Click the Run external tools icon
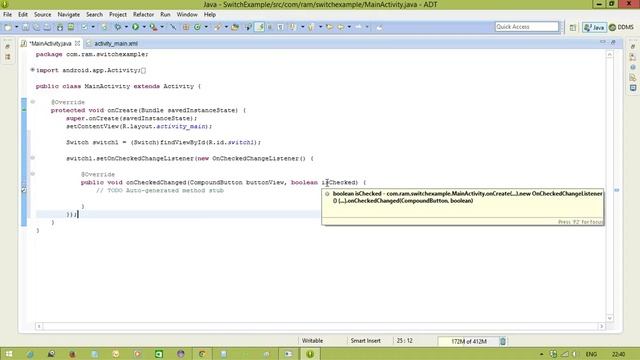The height and width of the screenshot is (360, 640). click(x=153, y=27)
